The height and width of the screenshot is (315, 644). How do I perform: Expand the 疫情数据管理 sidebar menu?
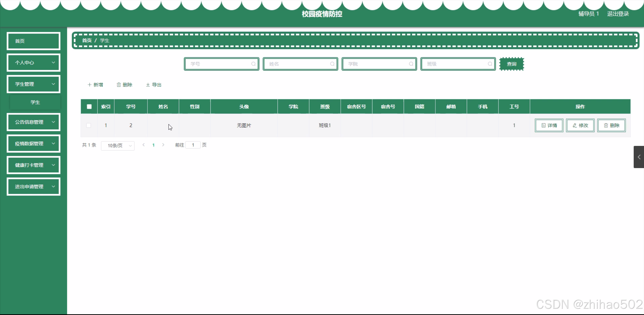coord(33,144)
